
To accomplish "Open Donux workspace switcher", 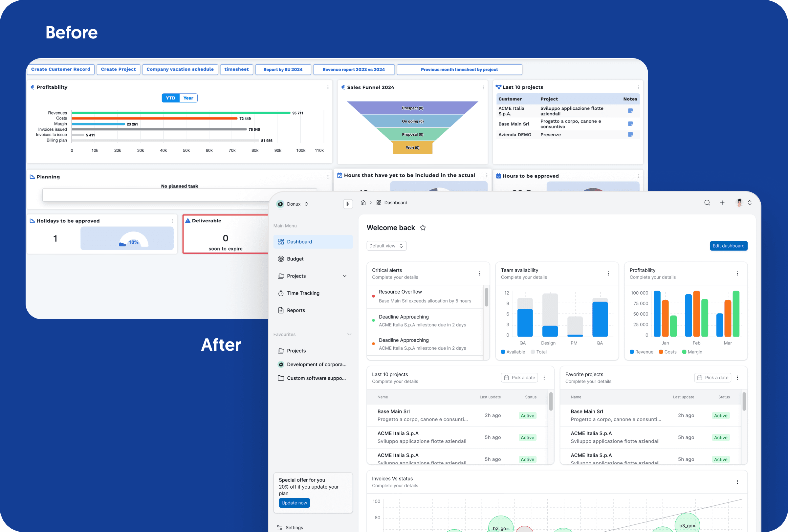I will coord(293,204).
